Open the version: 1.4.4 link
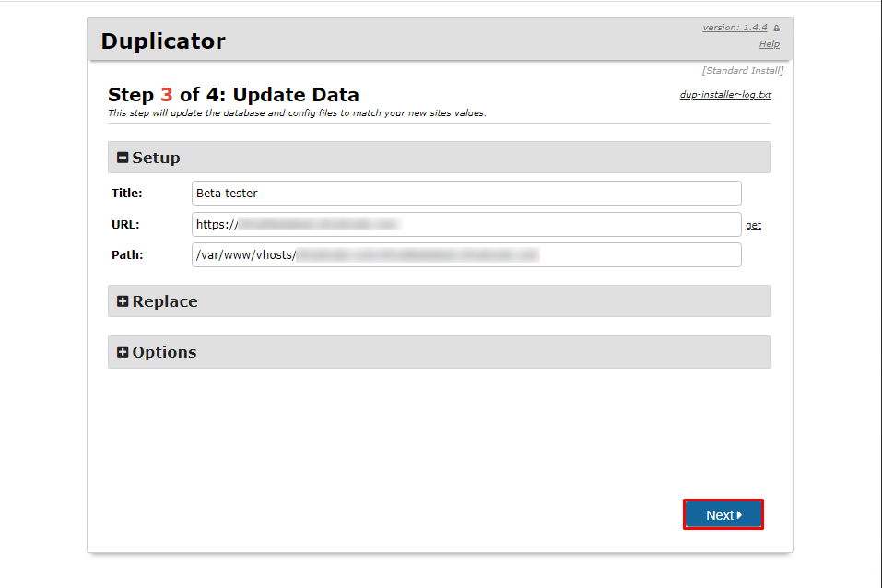The width and height of the screenshot is (882, 588). click(x=735, y=28)
